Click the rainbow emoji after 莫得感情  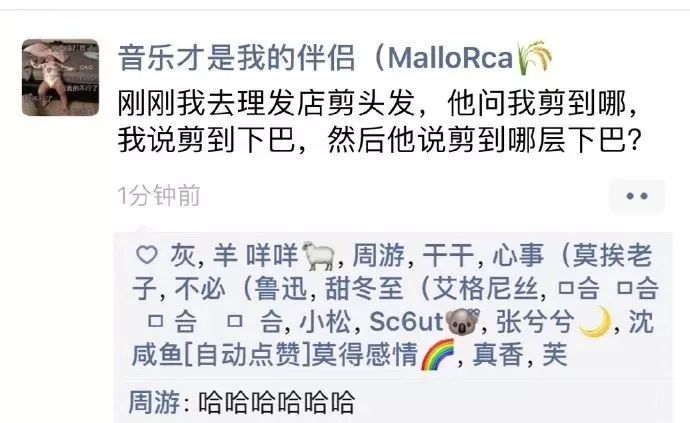[438, 355]
